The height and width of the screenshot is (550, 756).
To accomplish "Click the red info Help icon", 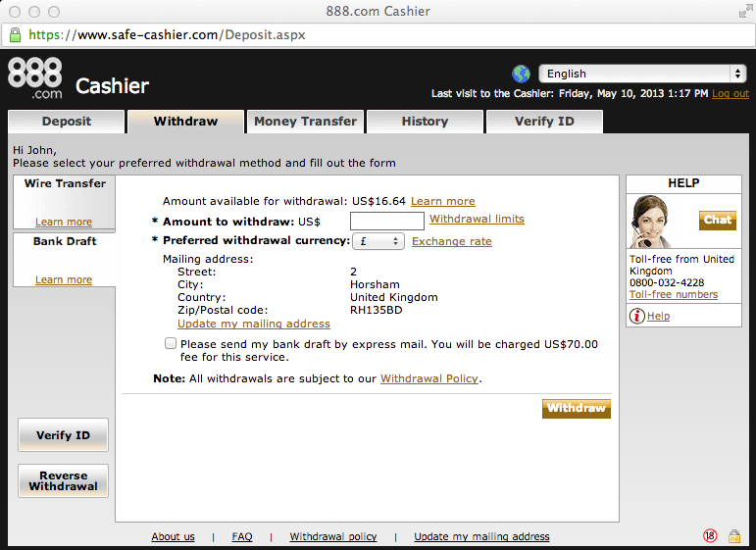I will pyautogui.click(x=637, y=317).
